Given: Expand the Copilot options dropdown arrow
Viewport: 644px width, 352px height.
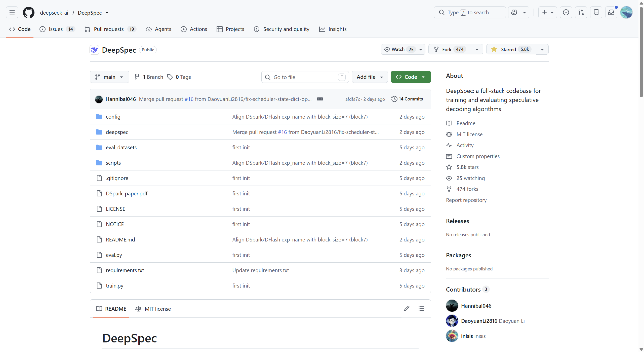Looking at the screenshot, I should [525, 12].
